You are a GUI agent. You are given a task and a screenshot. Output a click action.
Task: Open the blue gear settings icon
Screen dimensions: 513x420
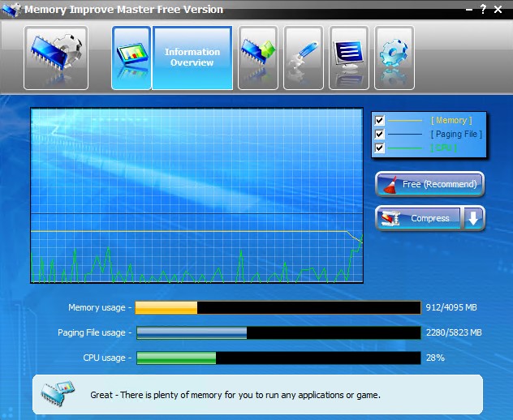point(394,58)
